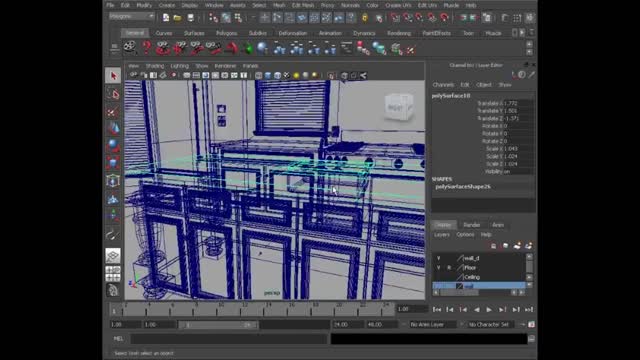Open the File menu

[110, 5]
